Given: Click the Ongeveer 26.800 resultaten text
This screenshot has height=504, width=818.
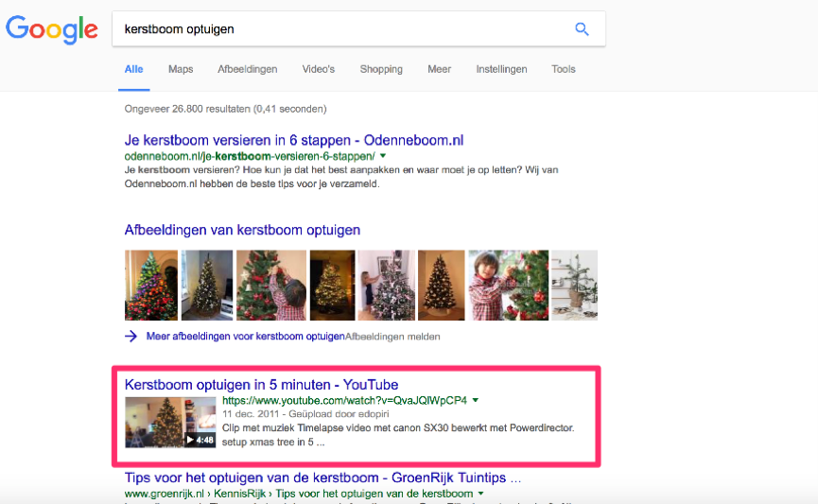Looking at the screenshot, I should (225, 109).
